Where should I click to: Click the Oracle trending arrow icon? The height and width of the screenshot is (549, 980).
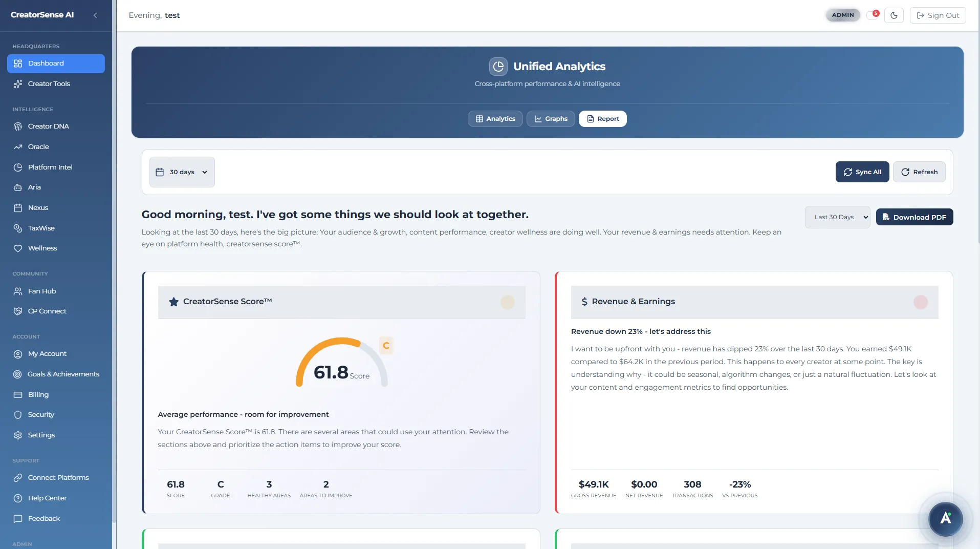coord(18,146)
